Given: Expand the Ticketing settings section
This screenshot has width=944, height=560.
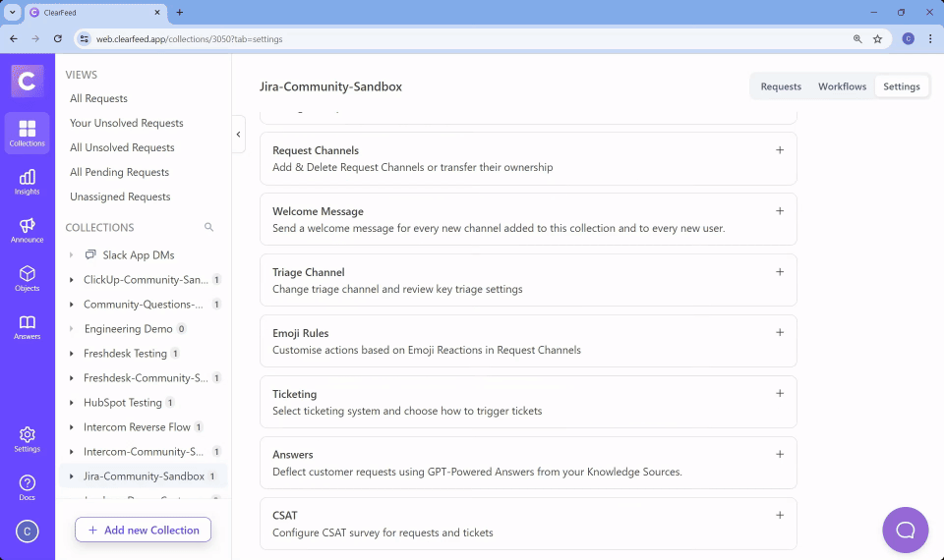Looking at the screenshot, I should (x=780, y=394).
